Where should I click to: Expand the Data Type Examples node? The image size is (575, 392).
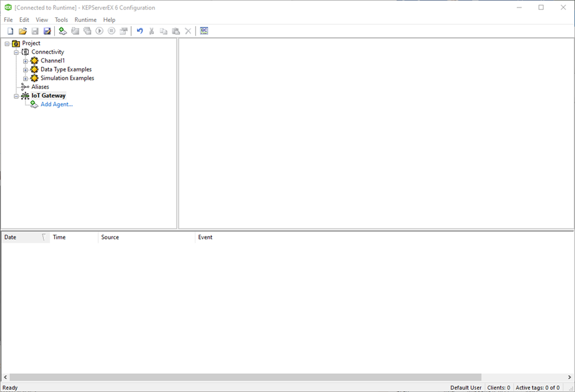[26, 70]
